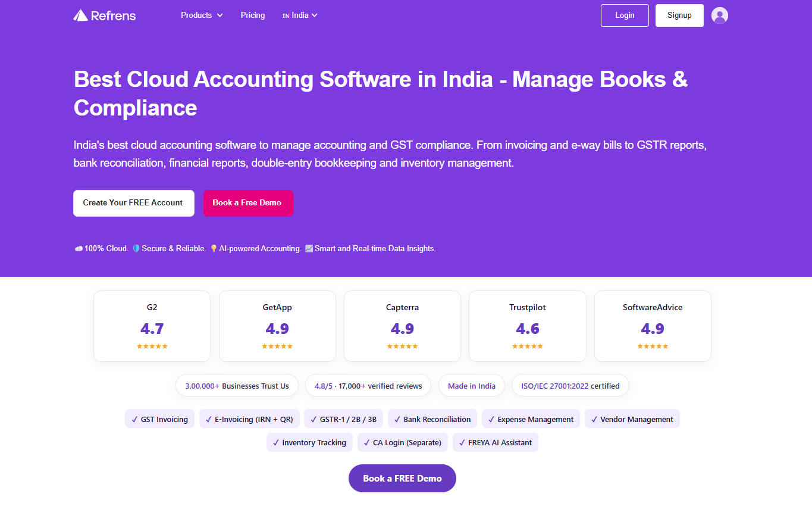Select the Bank Reconciliation feature chip
Viewport: 812px width, 528px height.
pyautogui.click(x=432, y=419)
